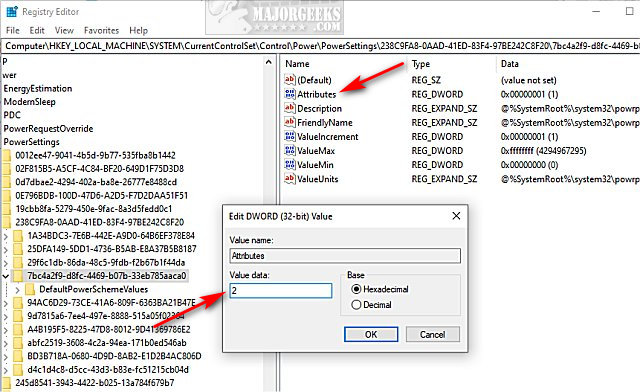This screenshot has width=640, height=392.
Task: Expand the 29f6c1db-86da key
Action: click(x=6, y=263)
